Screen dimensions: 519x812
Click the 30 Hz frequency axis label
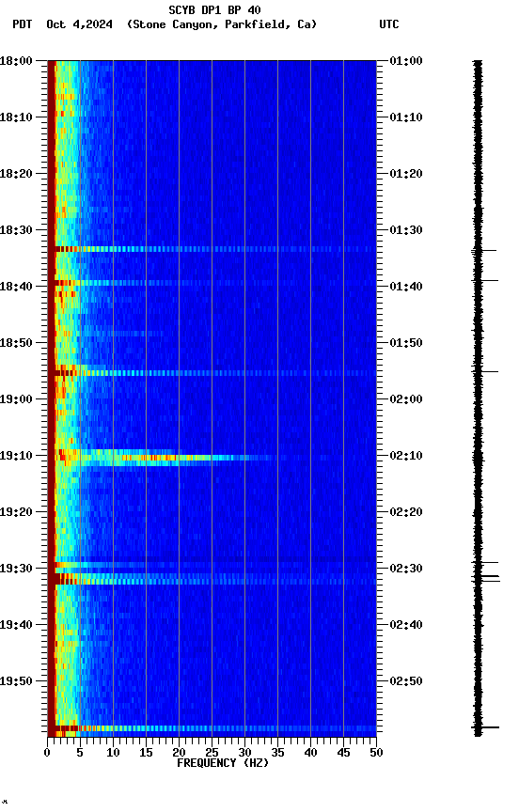244,753
